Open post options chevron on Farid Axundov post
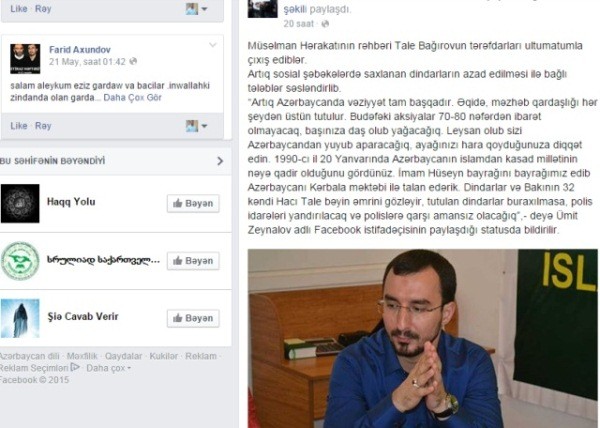This screenshot has height=428, width=600. coord(213,46)
